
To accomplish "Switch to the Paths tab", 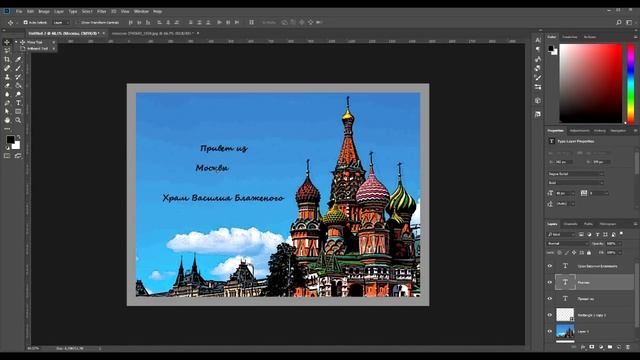I will pos(588,224).
